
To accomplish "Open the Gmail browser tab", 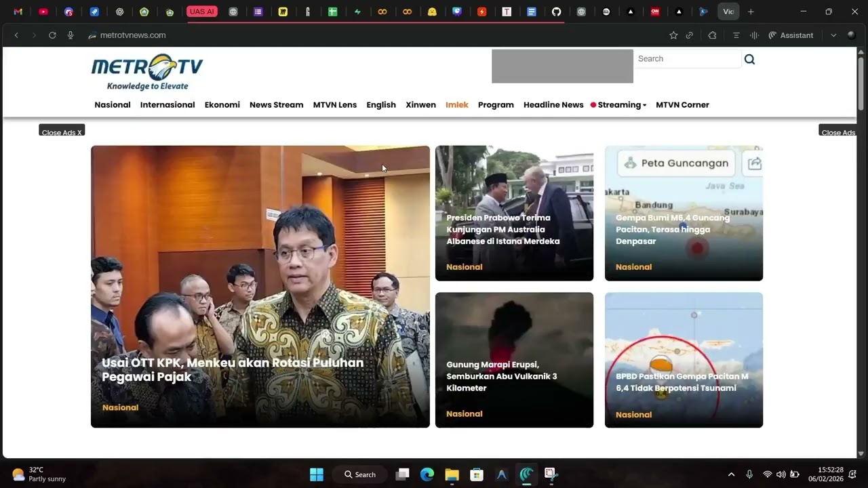I will click(18, 12).
